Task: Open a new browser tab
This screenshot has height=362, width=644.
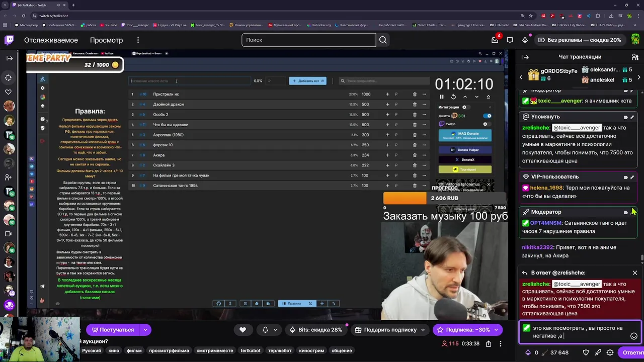Action: 73,5
